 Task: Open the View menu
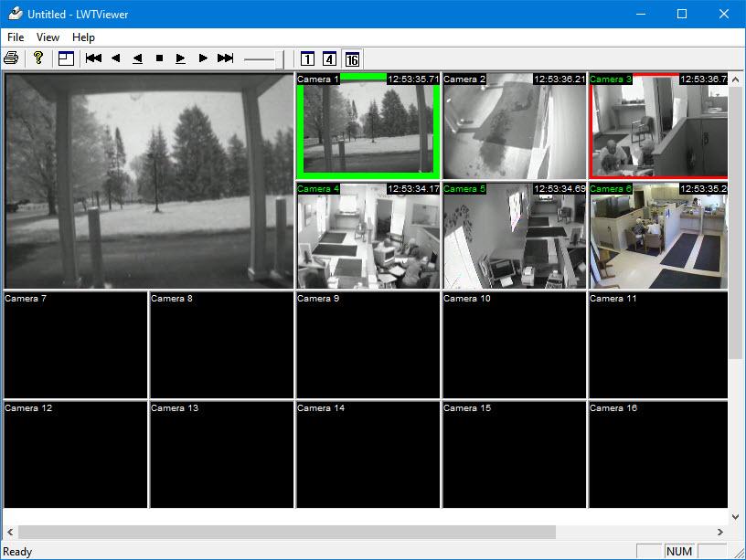48,37
